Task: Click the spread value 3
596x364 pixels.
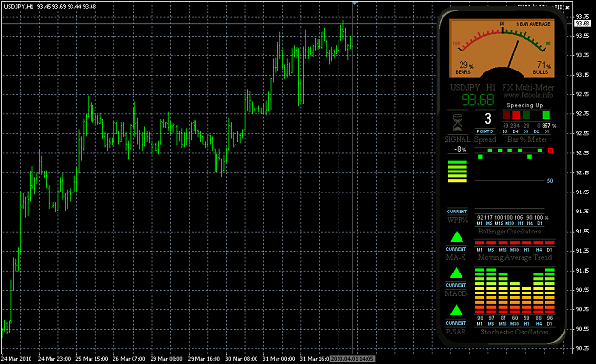Action: (x=488, y=119)
